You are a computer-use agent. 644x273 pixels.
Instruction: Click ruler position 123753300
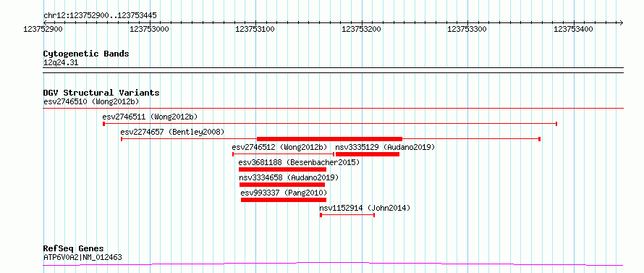[x=467, y=29]
